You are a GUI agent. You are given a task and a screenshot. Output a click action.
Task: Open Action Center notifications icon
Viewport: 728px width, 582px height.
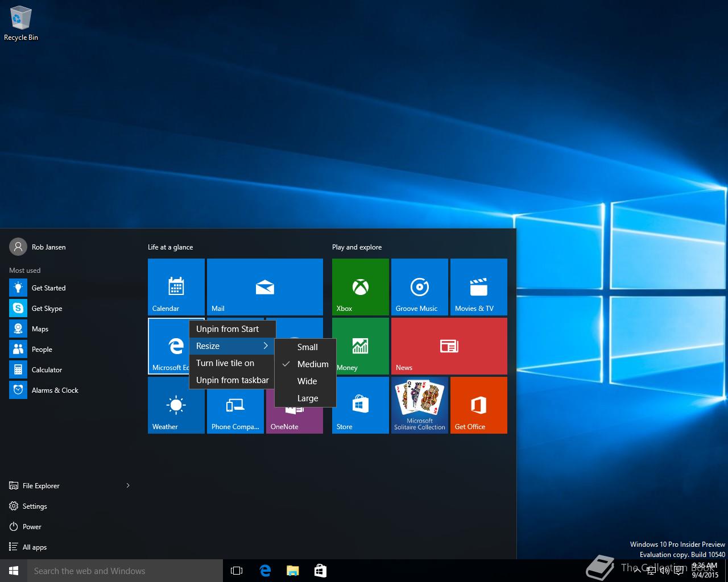pos(679,571)
